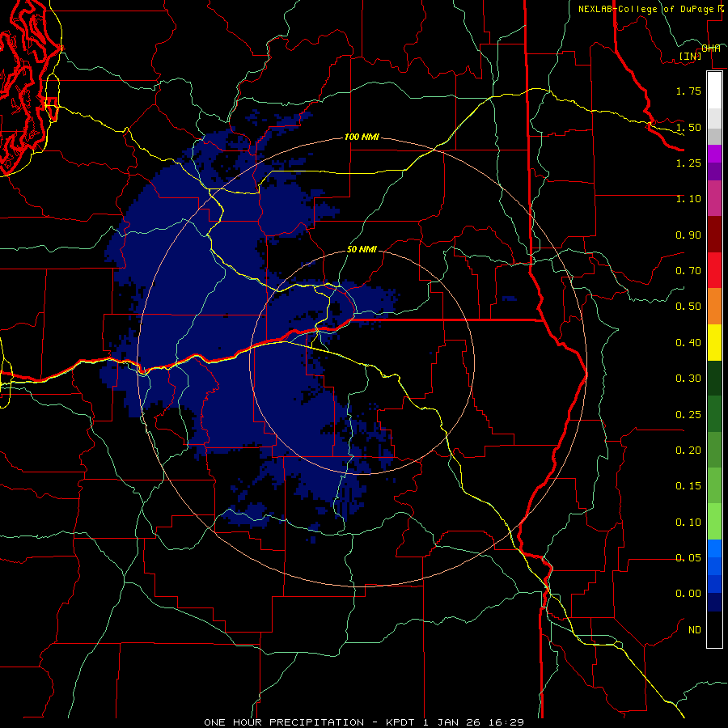Click the ND legend label
This screenshot has height=728, width=728.
pos(695,630)
